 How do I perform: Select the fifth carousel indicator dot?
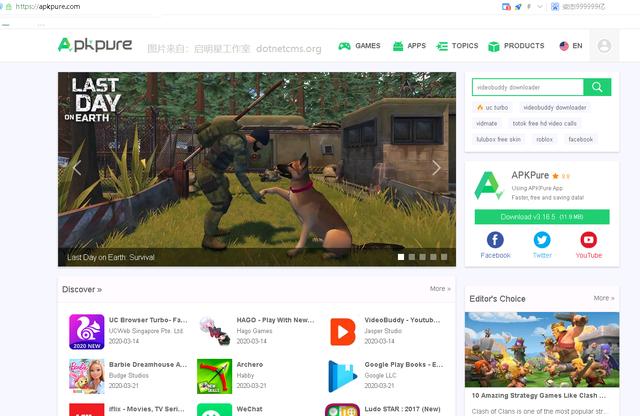coord(444,257)
